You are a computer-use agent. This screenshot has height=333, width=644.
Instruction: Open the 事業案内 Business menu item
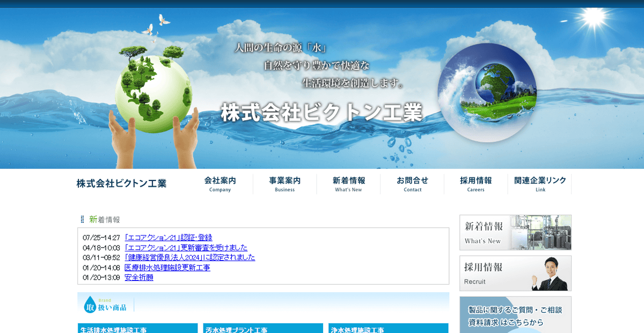pos(284,184)
